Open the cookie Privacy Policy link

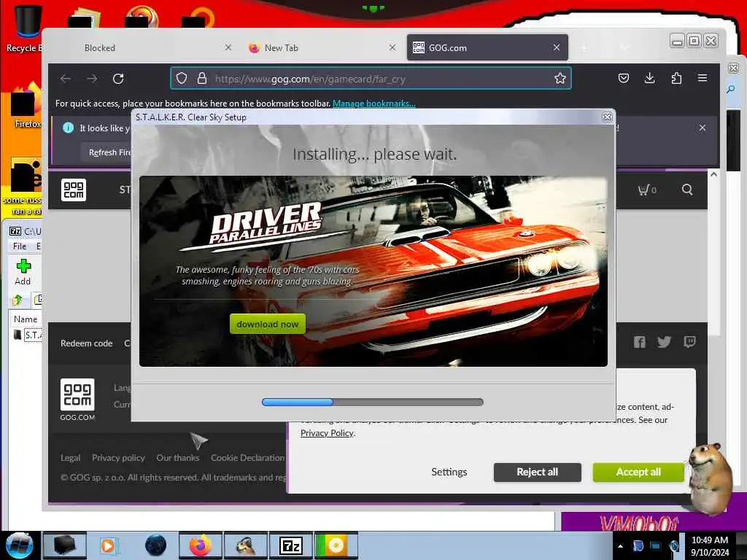328,433
